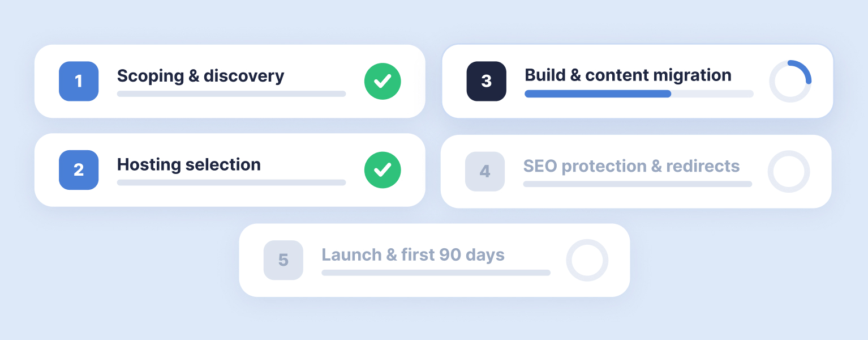Mark Launch & first 90 days circle complete
Viewport: 868px width, 340px height.
point(587,260)
